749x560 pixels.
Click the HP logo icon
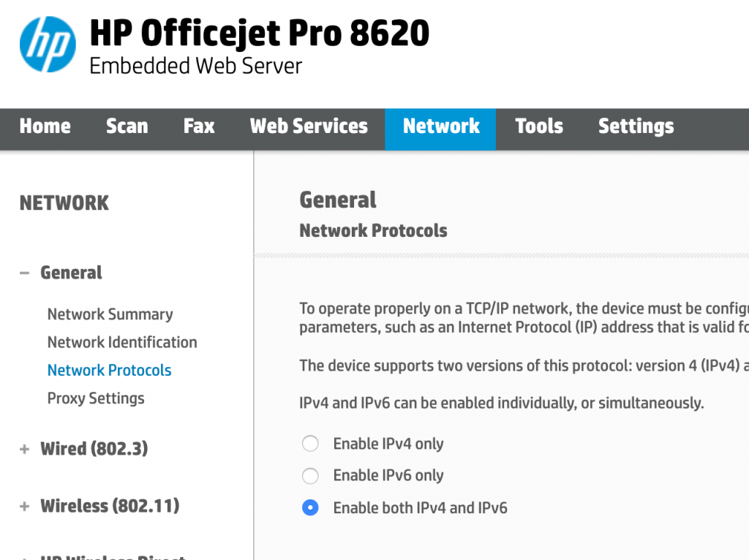[48, 45]
